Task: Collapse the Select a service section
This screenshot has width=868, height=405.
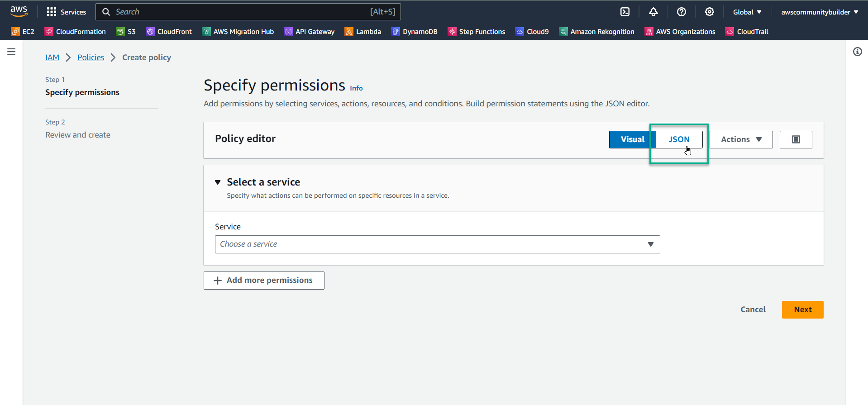Action: point(218,182)
